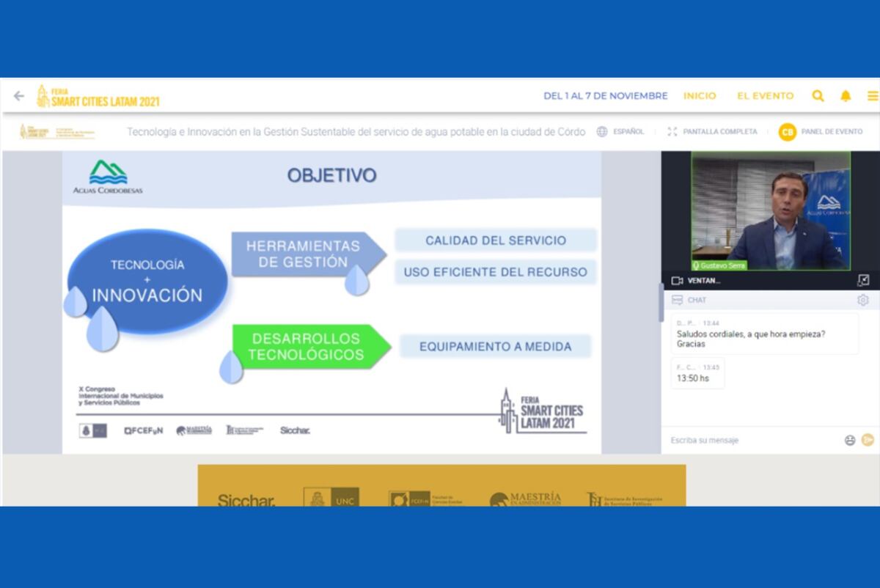This screenshot has width=880, height=588.
Task: Click the HERRAMIENTAS DE GESTIÓN arrow
Action: coord(309,254)
